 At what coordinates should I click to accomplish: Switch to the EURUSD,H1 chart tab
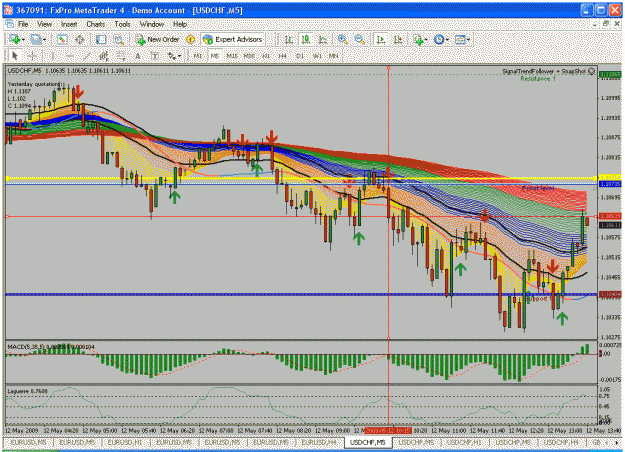[x=125, y=442]
